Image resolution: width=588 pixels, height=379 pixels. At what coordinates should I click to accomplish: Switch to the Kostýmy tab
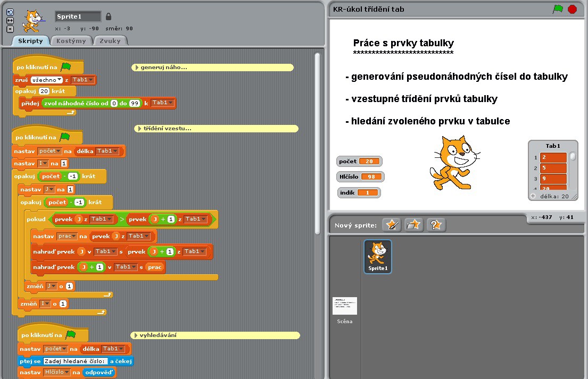coord(71,41)
